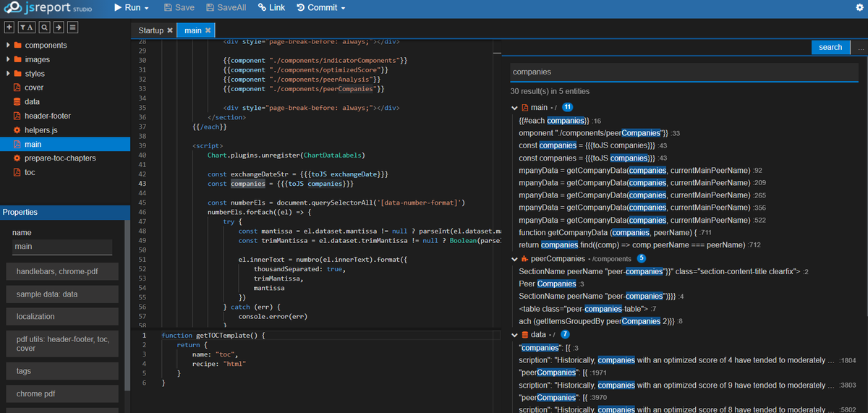Collapse the main results group
The width and height of the screenshot is (868, 413).
click(x=514, y=108)
